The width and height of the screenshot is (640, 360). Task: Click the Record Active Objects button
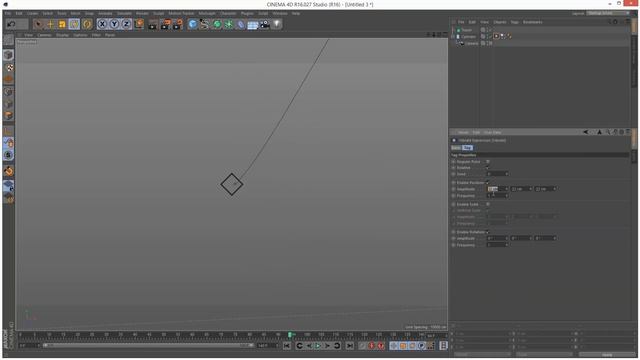tap(362, 346)
